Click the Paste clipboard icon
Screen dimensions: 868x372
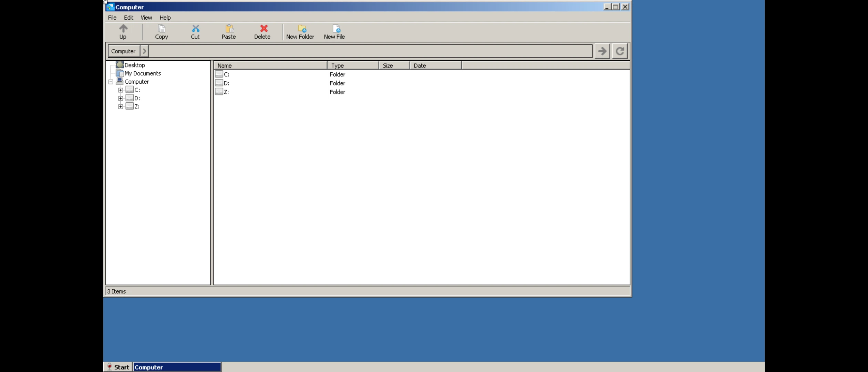229,29
